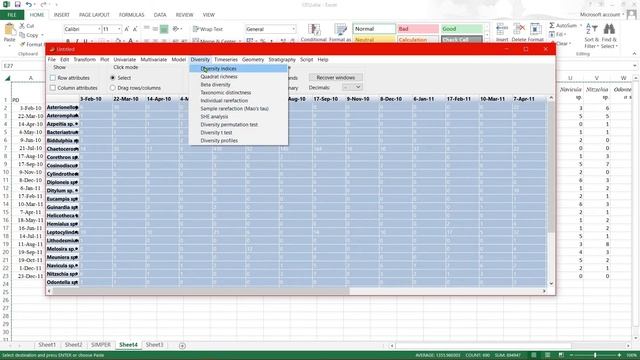
Task: Undo the last action in Excel
Action: [x=29, y=4]
